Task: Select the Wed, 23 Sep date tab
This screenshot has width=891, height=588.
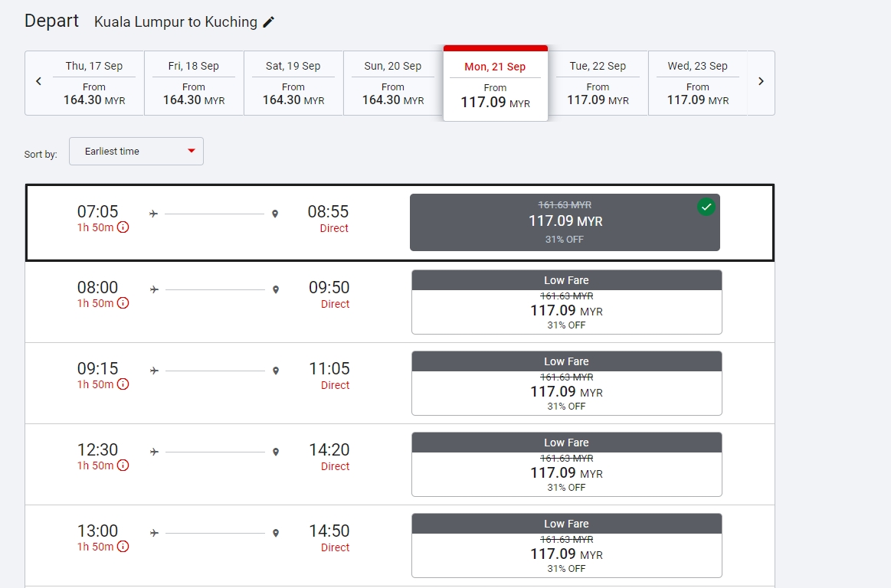Action: (x=697, y=83)
